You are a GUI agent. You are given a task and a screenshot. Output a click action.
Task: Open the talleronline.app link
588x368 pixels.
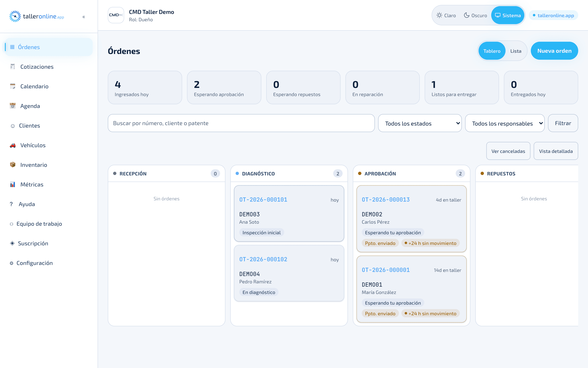(x=553, y=15)
